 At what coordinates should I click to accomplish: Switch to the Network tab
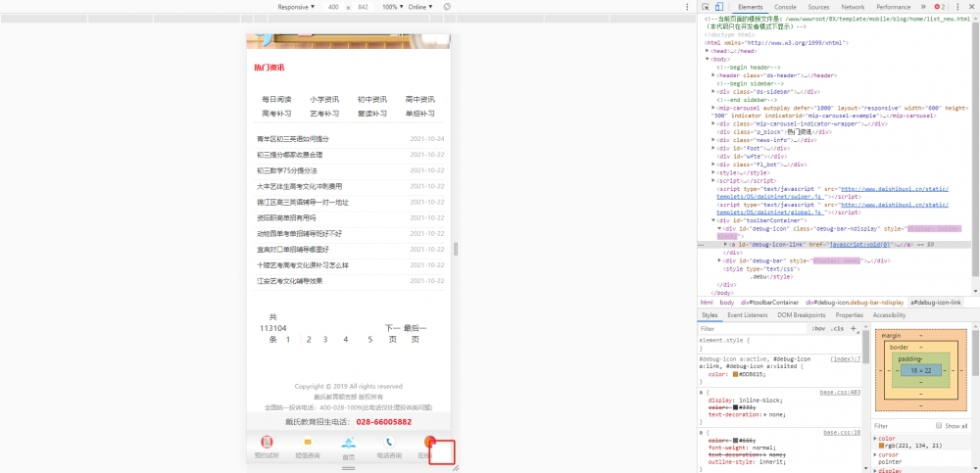[853, 7]
